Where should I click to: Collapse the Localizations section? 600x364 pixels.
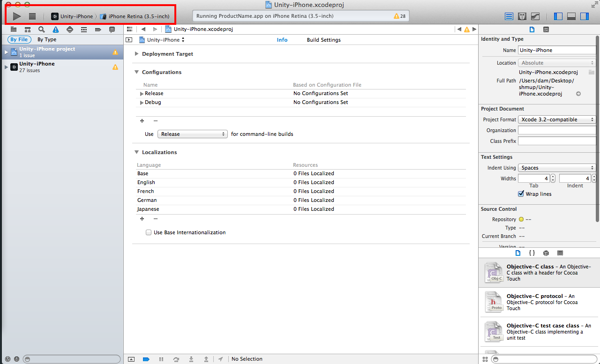137,152
